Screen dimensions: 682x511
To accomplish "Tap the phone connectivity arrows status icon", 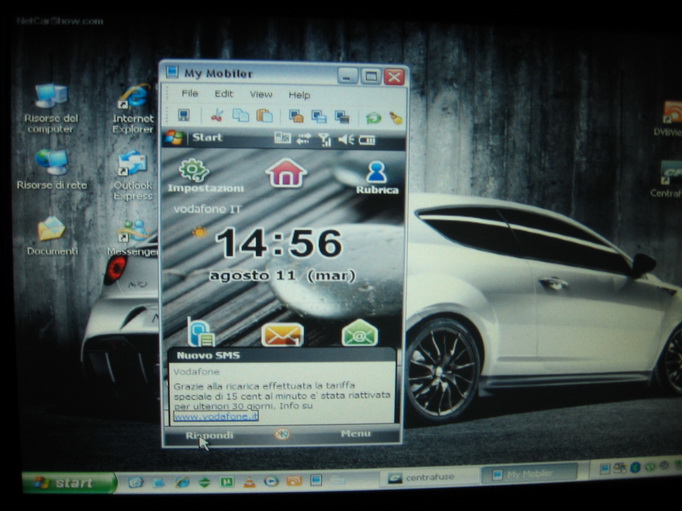I will click(x=304, y=139).
